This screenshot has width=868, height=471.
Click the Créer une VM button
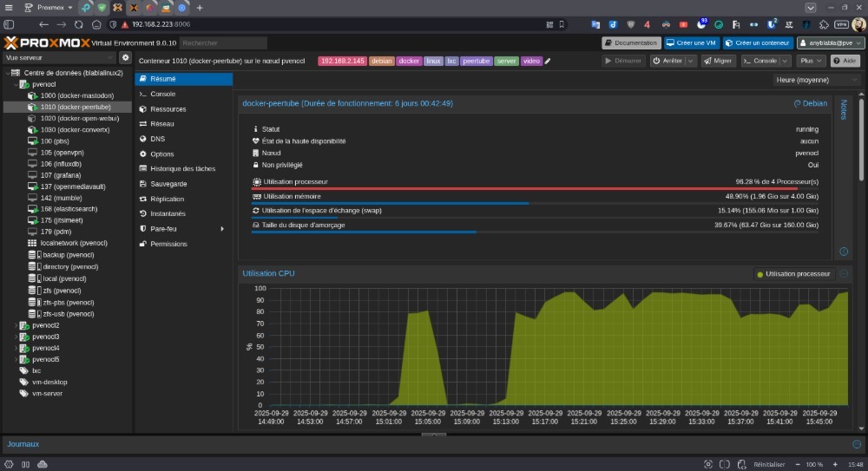(x=692, y=43)
